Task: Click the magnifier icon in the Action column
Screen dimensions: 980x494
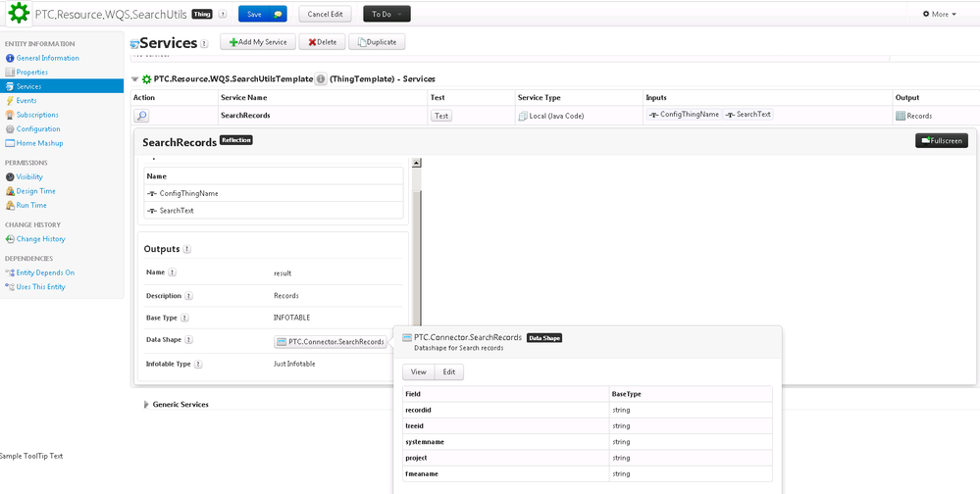Action: 142,116
